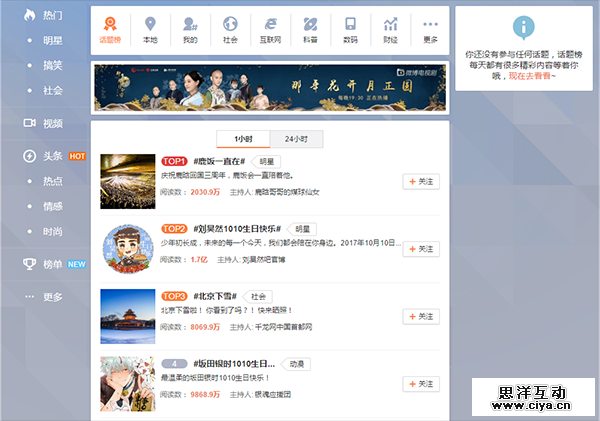Switch to the 24小时 tab

tap(296, 138)
